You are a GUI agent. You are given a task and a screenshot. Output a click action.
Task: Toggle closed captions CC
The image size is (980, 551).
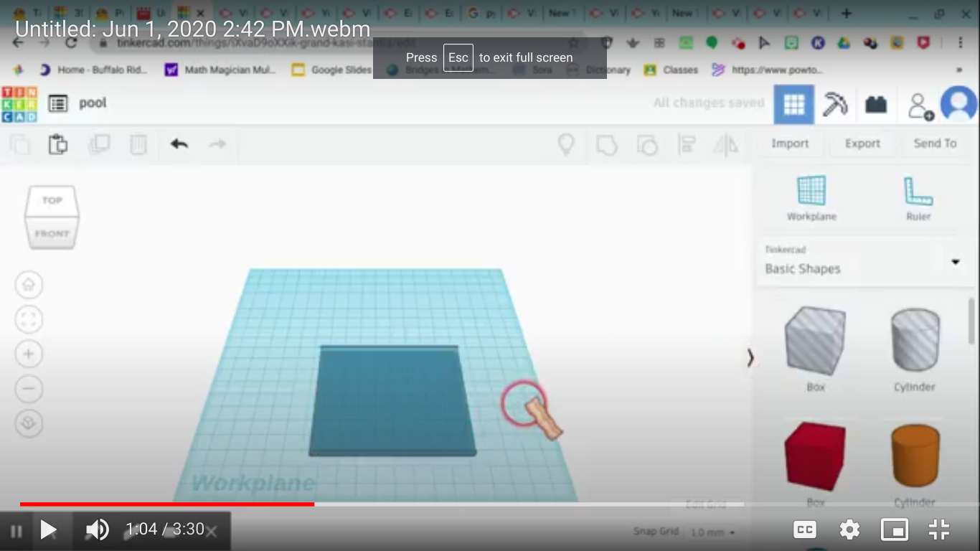point(805,529)
